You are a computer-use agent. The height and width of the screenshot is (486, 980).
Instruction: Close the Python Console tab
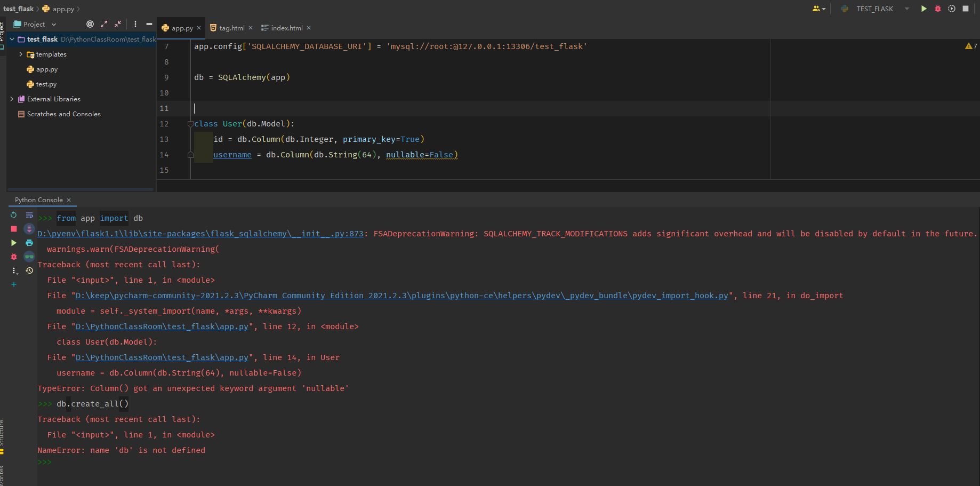tap(69, 200)
